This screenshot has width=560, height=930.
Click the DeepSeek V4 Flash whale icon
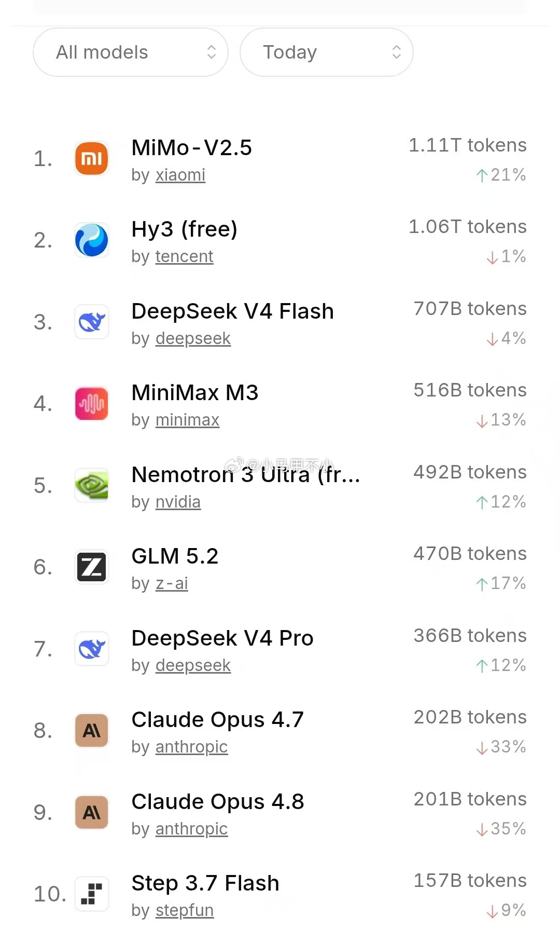[92, 322]
